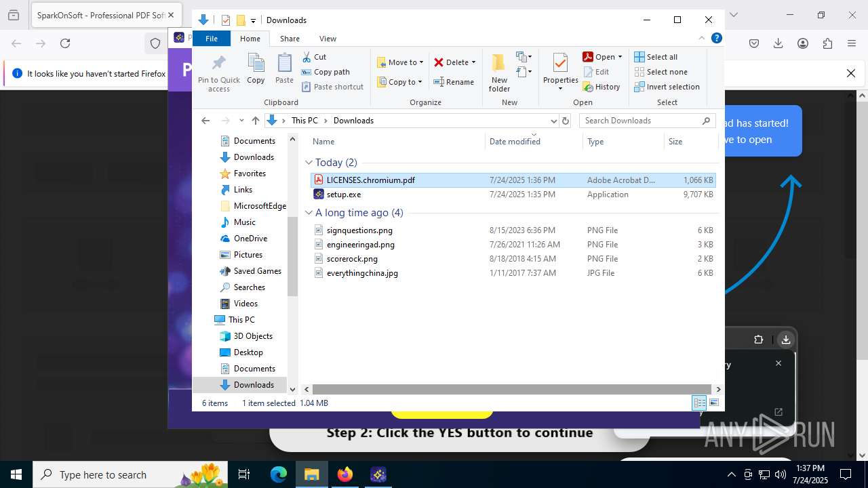Select setup.exe file
Image resolution: width=868 pixels, height=488 pixels.
coord(513,195)
